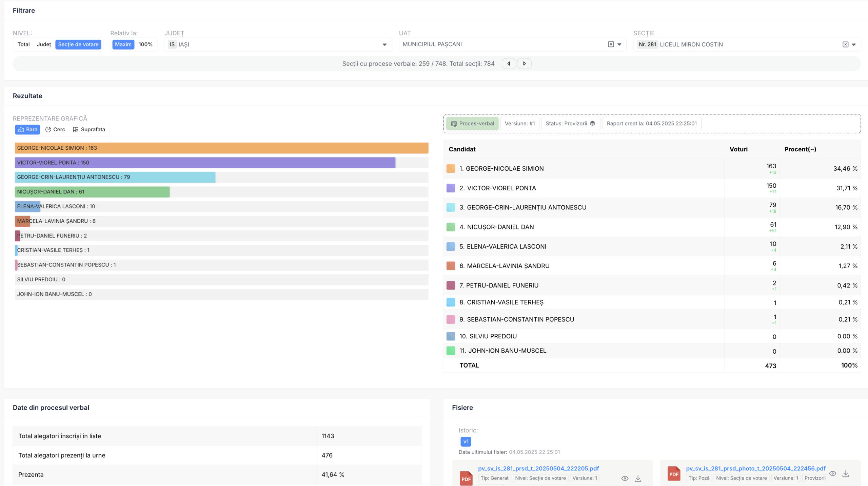Switch chart view to Cerc
The width and height of the screenshot is (868, 486).
55,130
